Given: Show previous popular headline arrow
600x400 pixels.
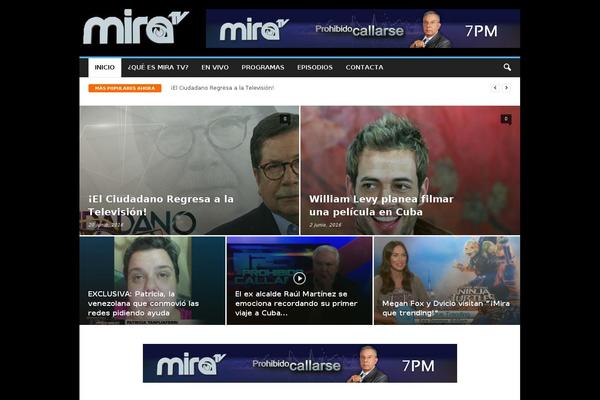Looking at the screenshot, I should click(x=495, y=88).
